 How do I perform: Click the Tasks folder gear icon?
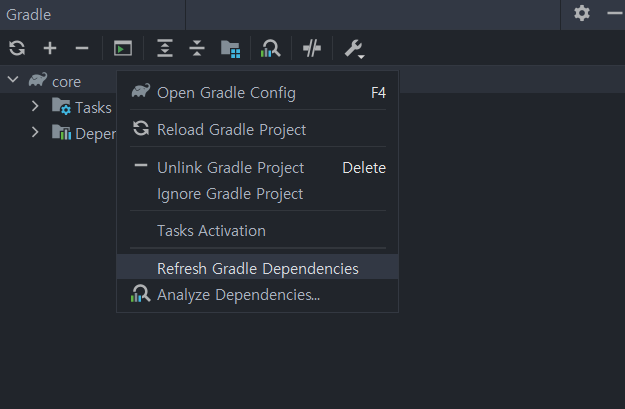click(61, 106)
